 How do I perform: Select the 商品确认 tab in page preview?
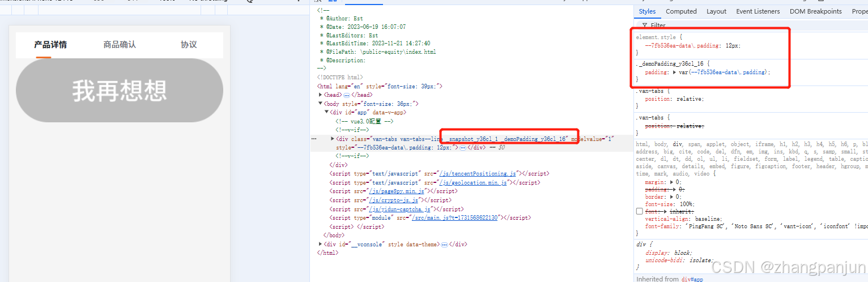[x=120, y=45]
